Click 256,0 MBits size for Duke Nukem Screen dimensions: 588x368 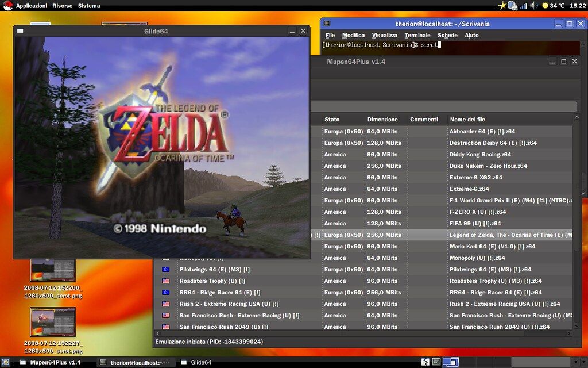[384, 166]
